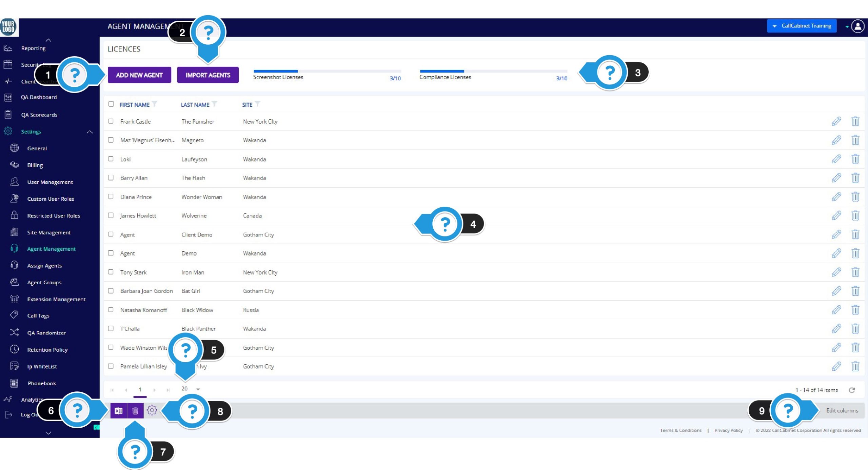Click the trash icon for Barry Allan

coord(855,178)
